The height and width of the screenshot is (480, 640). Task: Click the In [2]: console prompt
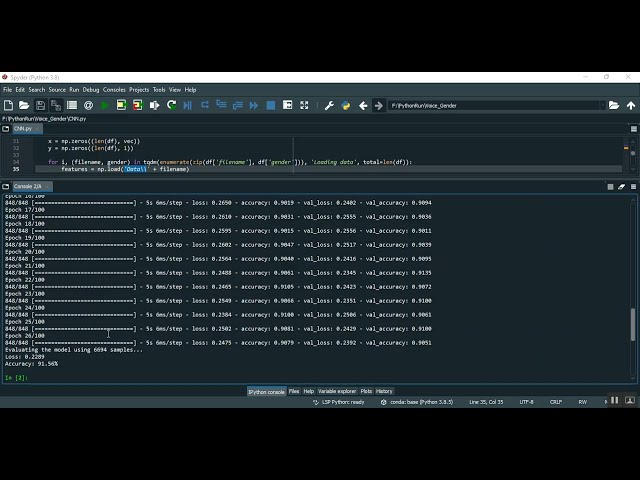(16, 378)
